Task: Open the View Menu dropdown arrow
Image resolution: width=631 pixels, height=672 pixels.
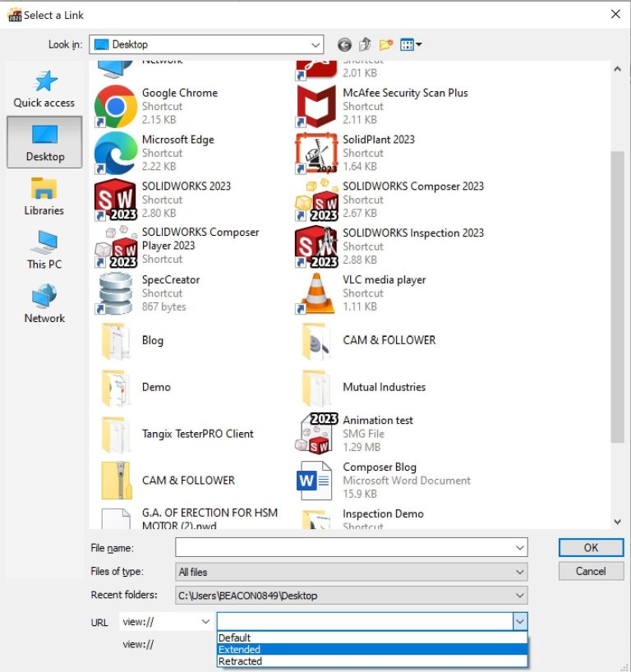Action: [419, 44]
